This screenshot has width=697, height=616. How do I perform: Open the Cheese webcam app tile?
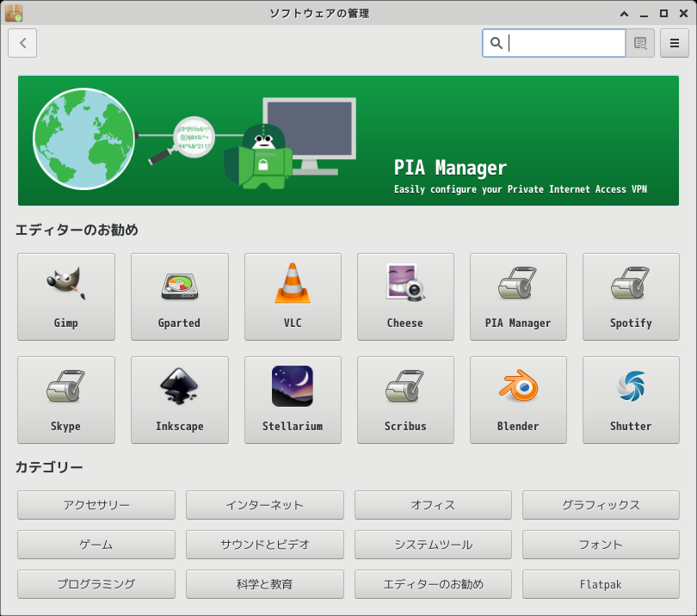pyautogui.click(x=405, y=297)
